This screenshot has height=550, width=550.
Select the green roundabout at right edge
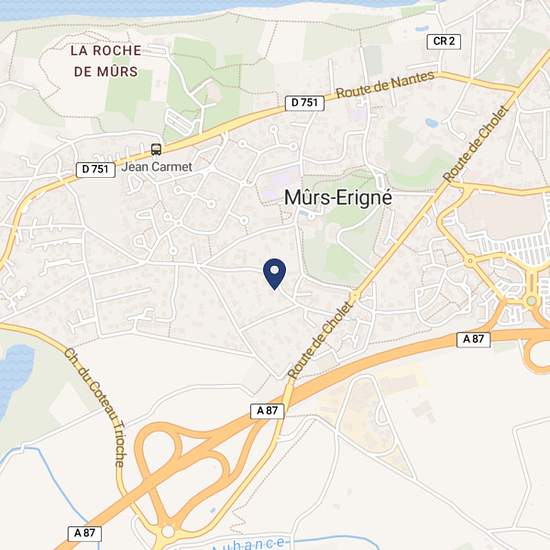532,301
